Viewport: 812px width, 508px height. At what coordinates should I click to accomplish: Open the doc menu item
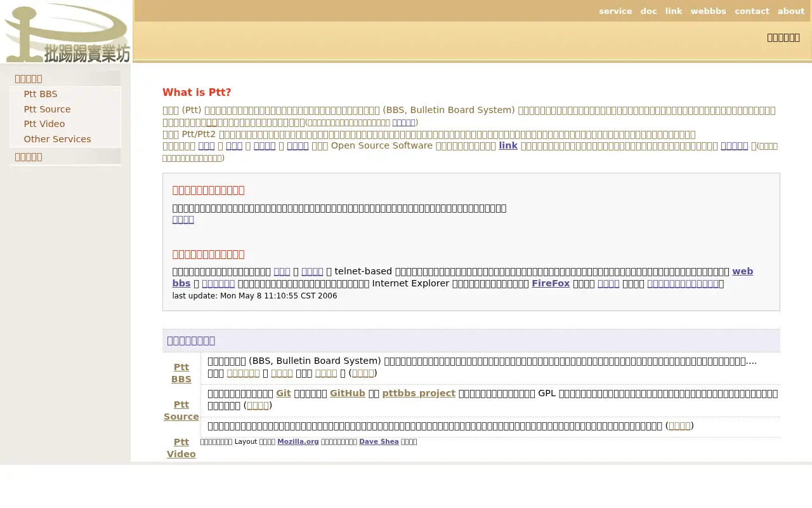point(648,11)
